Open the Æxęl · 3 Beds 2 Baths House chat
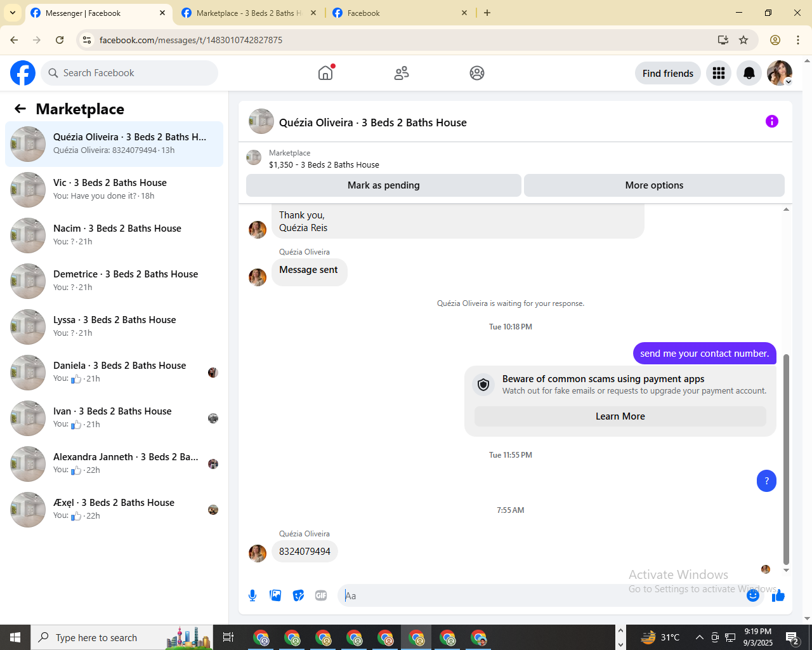This screenshot has height=650, width=812. click(114, 510)
